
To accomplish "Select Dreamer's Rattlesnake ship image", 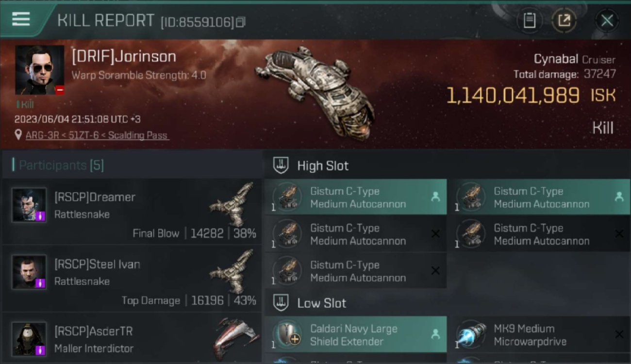I will coord(232,204).
